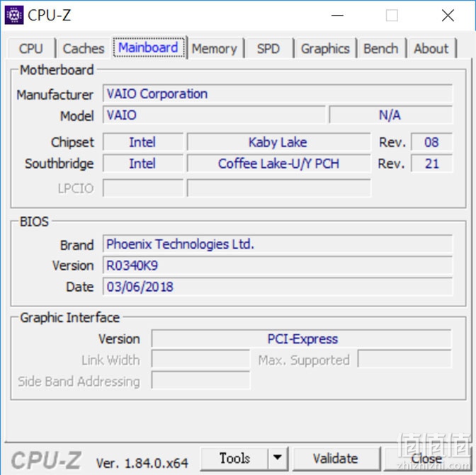The width and height of the screenshot is (476, 475).
Task: Open the Bench tab
Action: pyautogui.click(x=381, y=48)
